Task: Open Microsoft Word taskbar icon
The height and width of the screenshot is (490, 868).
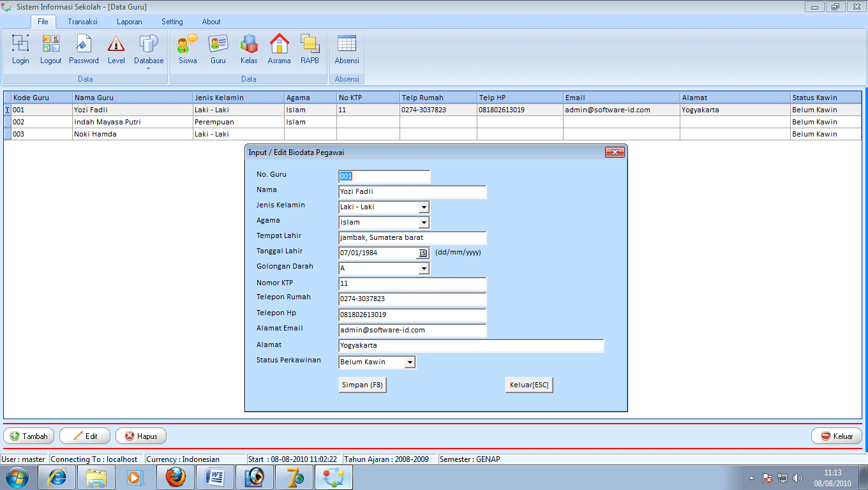Action: [x=215, y=477]
